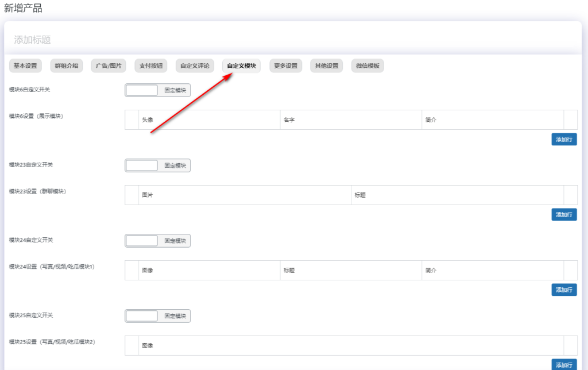Click the 头像 column header in 模块6 table

(x=148, y=120)
